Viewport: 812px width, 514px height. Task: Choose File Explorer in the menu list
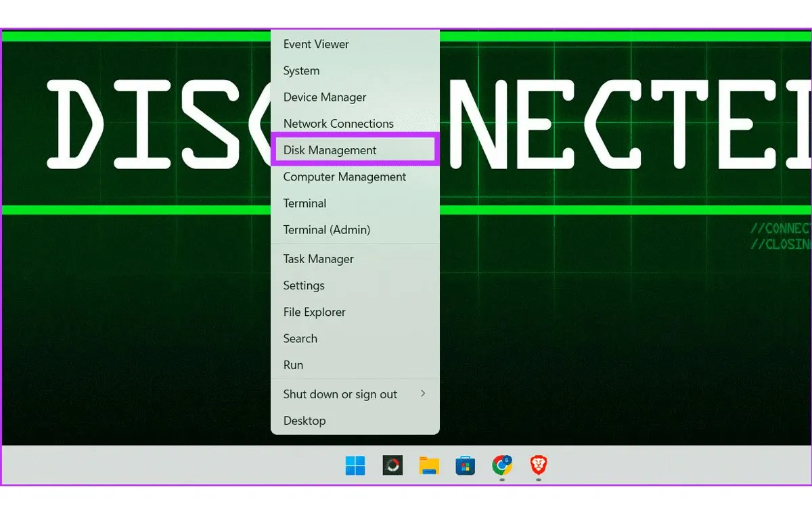(314, 312)
